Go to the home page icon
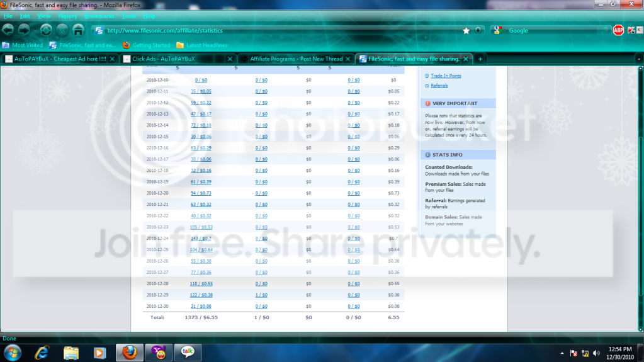This screenshot has height=362, width=644. point(78,30)
